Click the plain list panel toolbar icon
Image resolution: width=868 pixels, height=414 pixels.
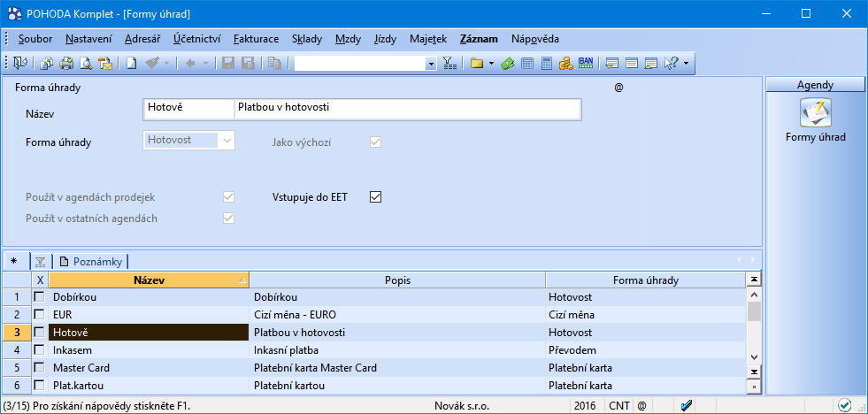[632, 64]
